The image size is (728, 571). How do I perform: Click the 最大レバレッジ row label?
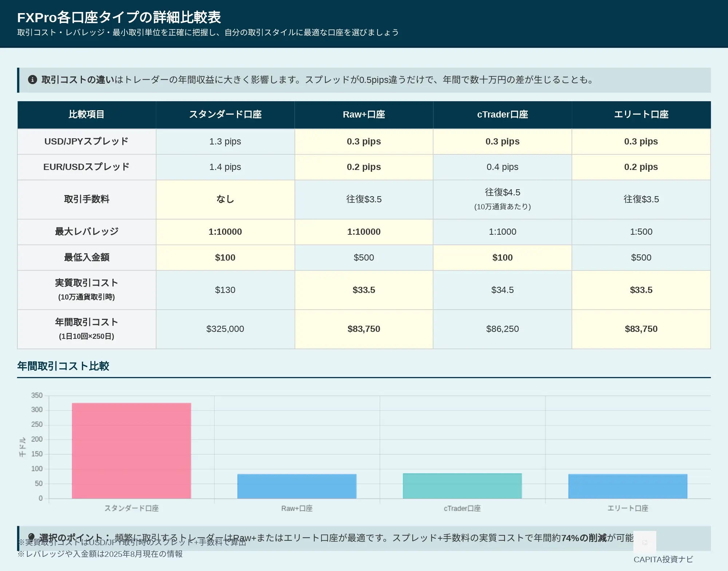pyautogui.click(x=87, y=232)
